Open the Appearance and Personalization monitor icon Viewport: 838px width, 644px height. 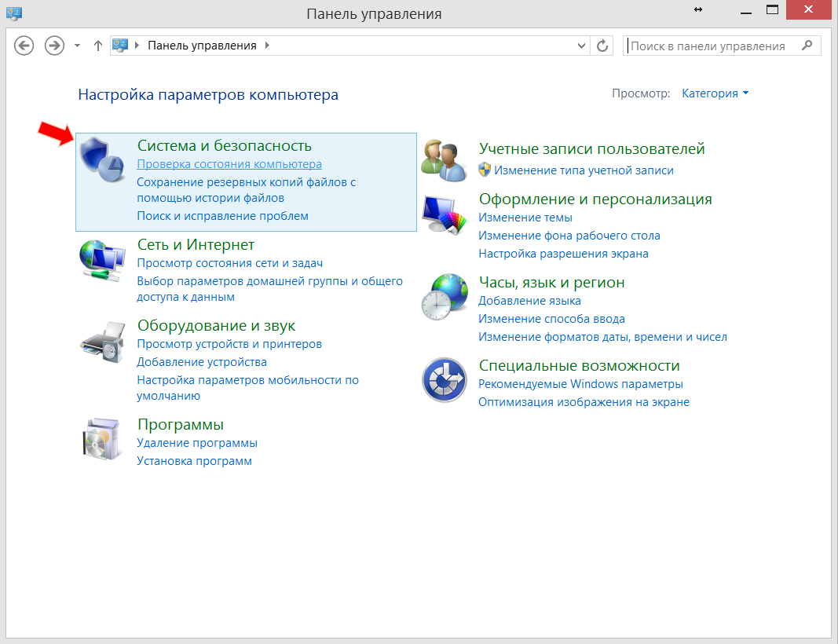[x=444, y=215]
